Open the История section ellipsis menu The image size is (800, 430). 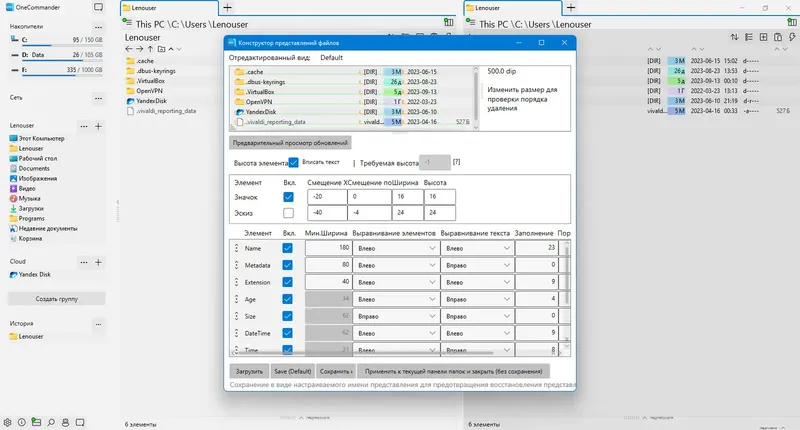[x=98, y=324]
